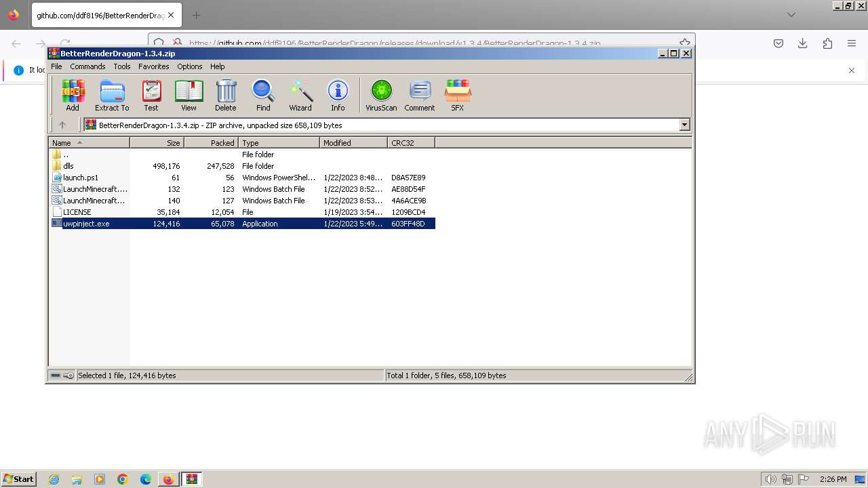This screenshot has height=488, width=868.
Task: Click the Extract To toolbar icon
Action: point(112,95)
